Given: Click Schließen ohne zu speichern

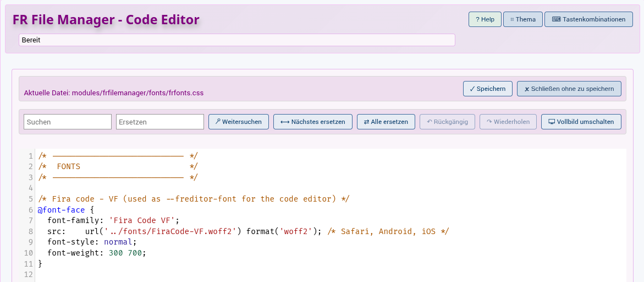Looking at the screenshot, I should (569, 89).
